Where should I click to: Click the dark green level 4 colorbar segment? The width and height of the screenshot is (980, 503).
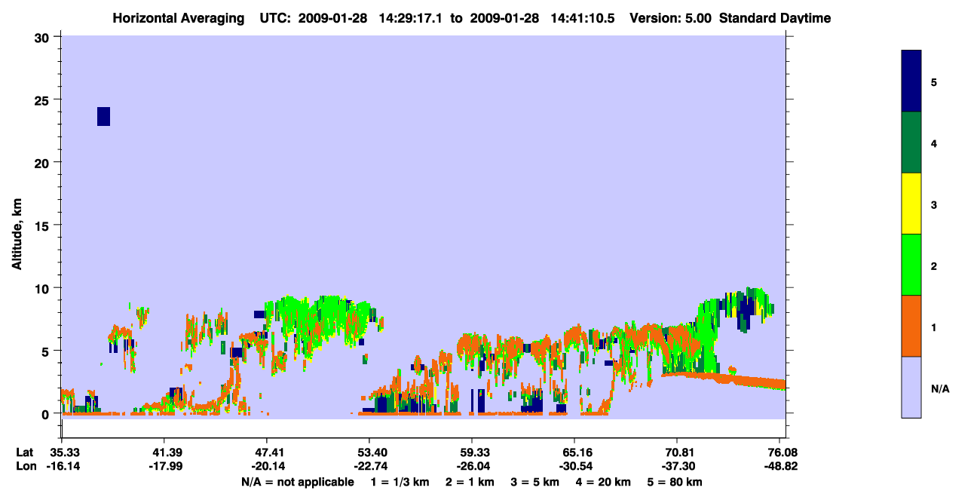(911, 143)
